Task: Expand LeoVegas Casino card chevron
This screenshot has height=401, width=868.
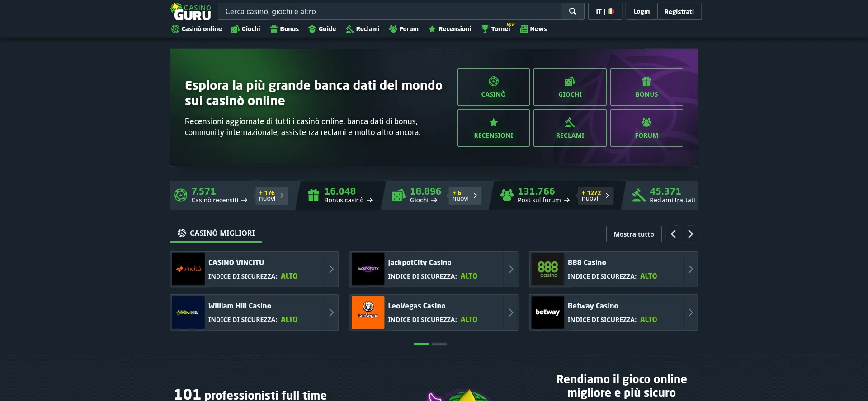Action: tap(511, 312)
